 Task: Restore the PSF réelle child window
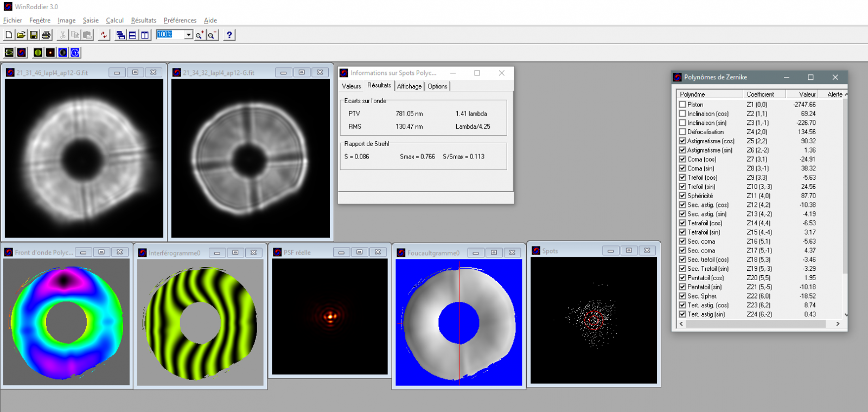[360, 252]
